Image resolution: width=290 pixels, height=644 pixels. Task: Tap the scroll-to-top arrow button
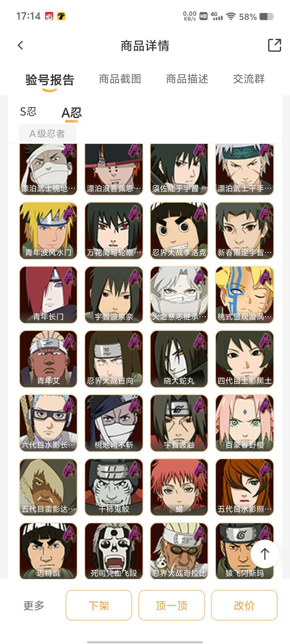265,554
